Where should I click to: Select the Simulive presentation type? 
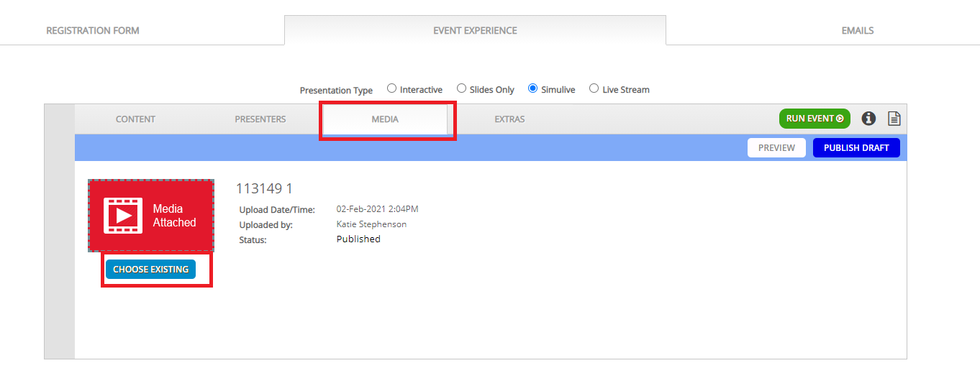[x=532, y=88]
